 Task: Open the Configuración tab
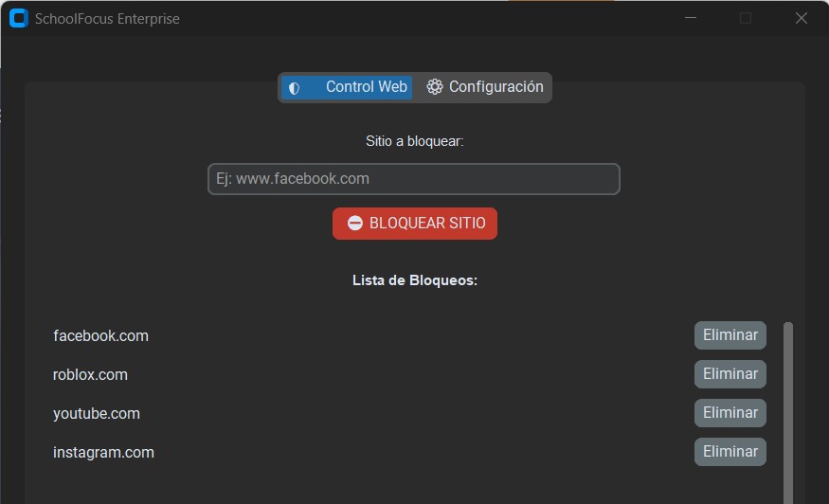click(485, 87)
